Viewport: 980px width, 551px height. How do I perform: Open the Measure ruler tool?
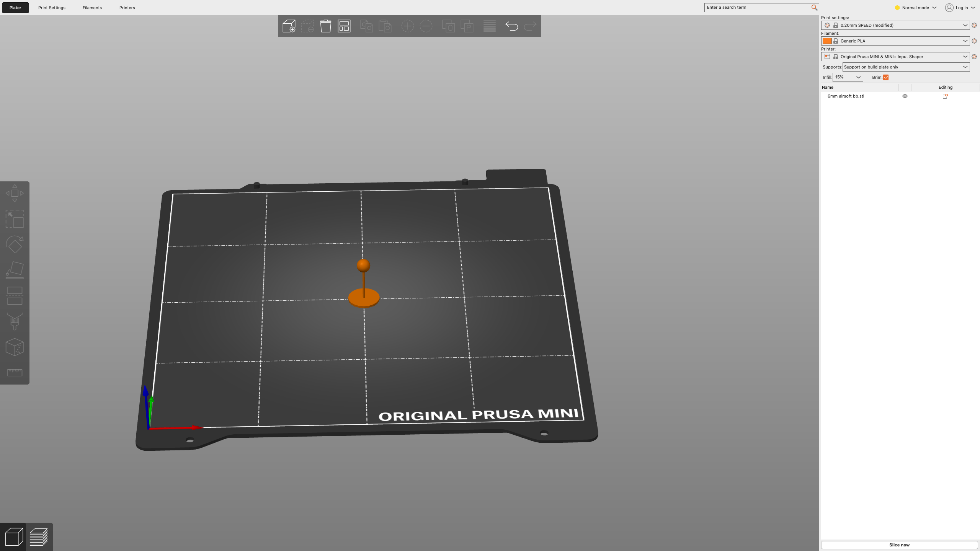click(x=15, y=373)
